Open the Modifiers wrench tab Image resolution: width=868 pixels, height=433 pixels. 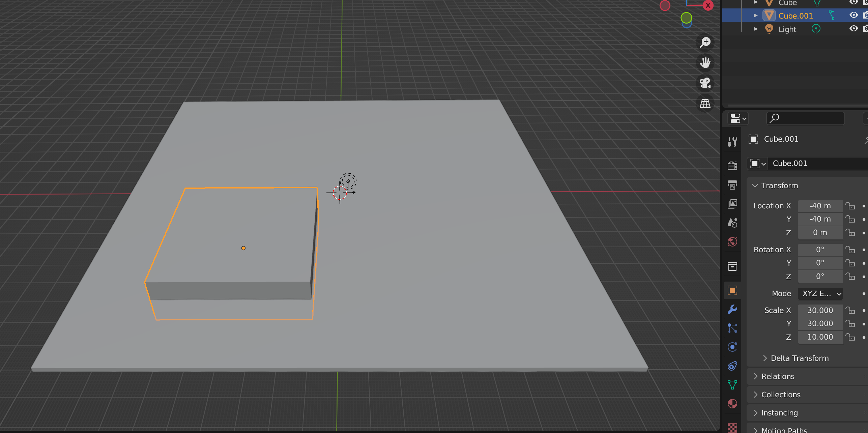point(732,309)
